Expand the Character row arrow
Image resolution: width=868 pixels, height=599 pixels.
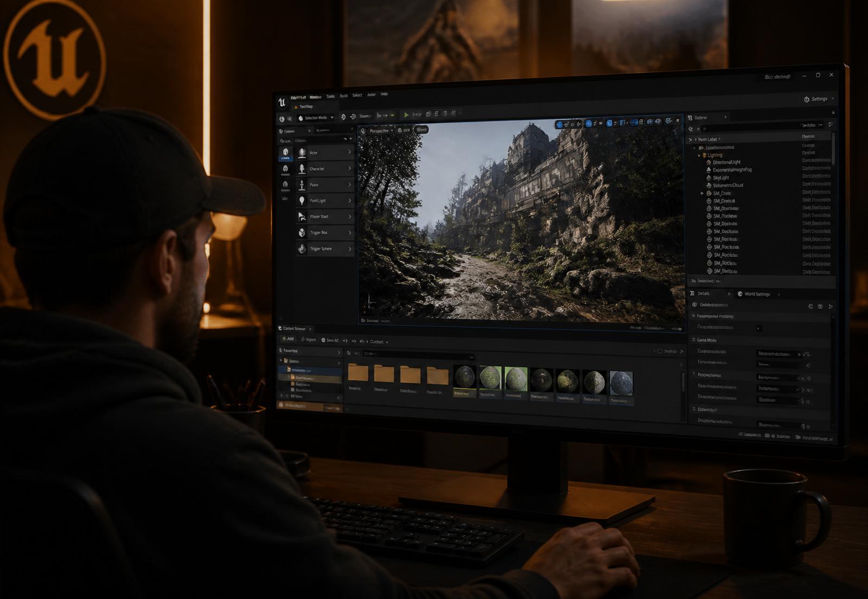(x=349, y=169)
